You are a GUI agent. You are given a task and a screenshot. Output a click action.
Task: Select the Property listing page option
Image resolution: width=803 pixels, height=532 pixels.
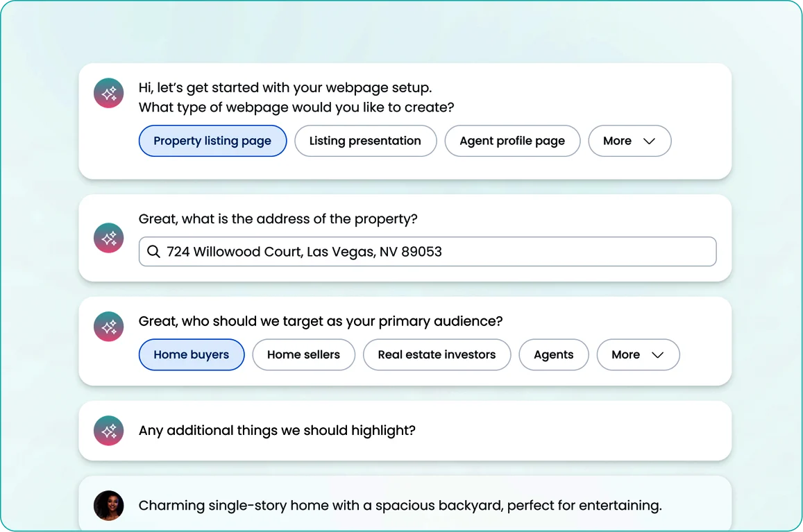tap(212, 141)
